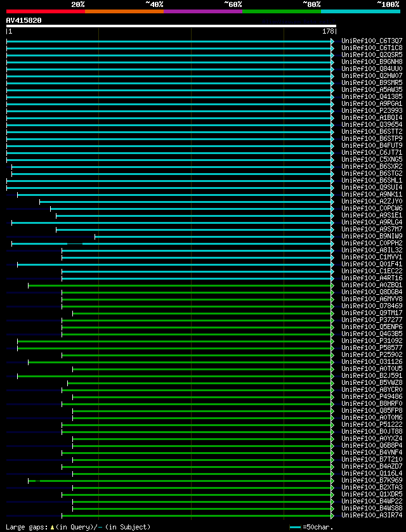Select the UniRef100_A9PGA1 label
Screen dimensions: 406x532
coord(372,104)
